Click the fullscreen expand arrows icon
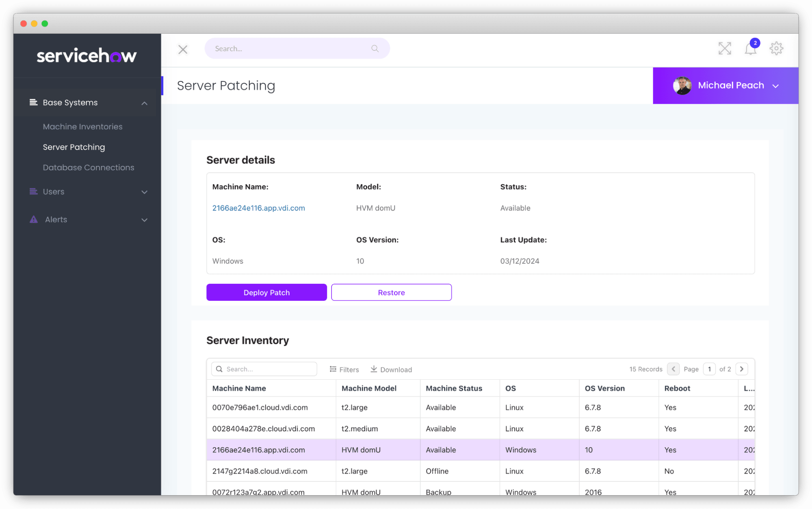 click(x=724, y=48)
